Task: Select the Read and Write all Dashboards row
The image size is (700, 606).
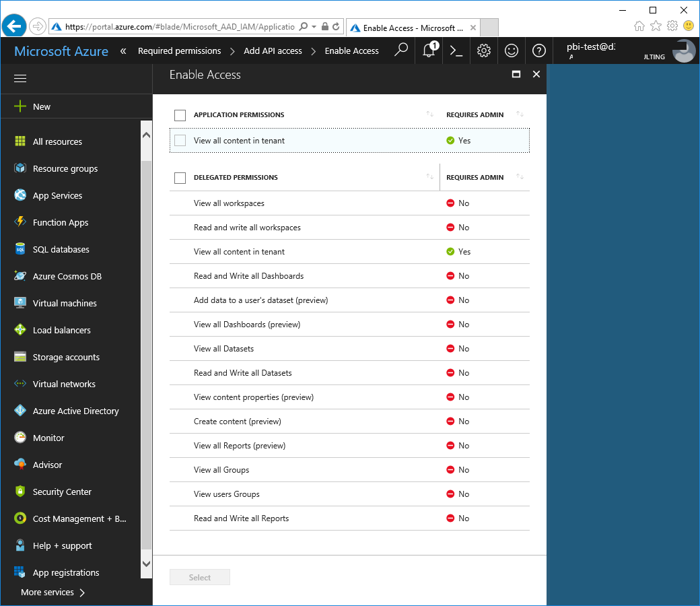Action: click(349, 276)
